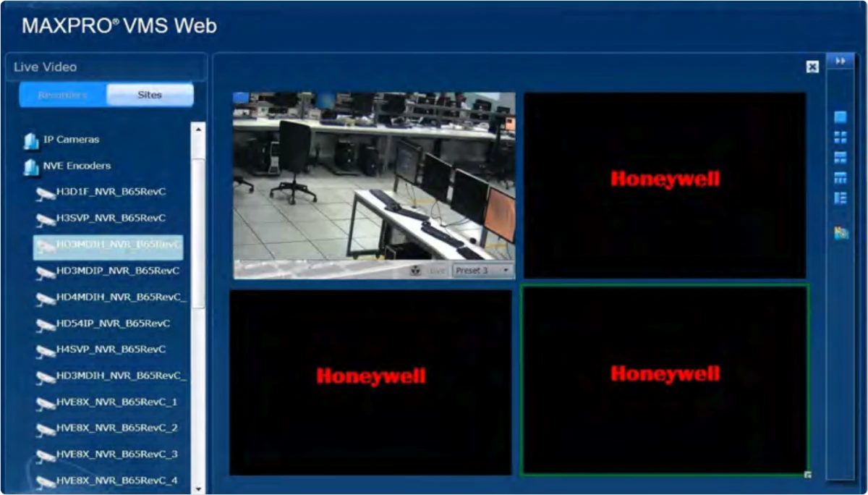Click the NVE Encoders server icon
Viewport: 868px width, 495px height.
[30, 167]
